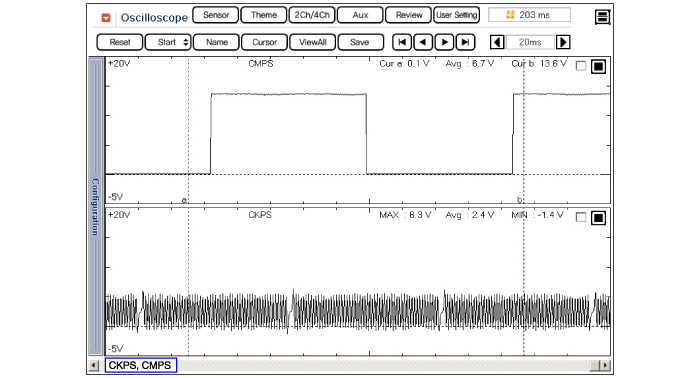This screenshot has height=378, width=700.
Task: Click the ViewAll button
Action: [312, 42]
